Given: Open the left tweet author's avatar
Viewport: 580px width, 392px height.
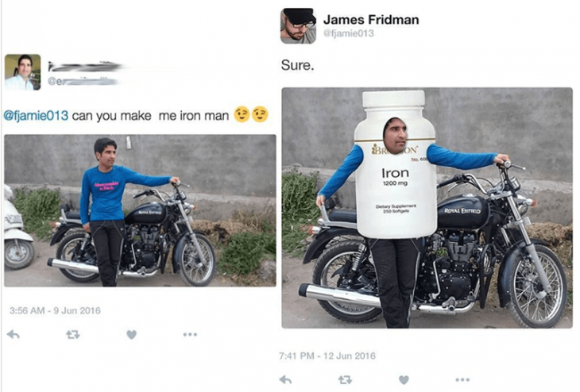Looking at the screenshot, I should 22,72.
